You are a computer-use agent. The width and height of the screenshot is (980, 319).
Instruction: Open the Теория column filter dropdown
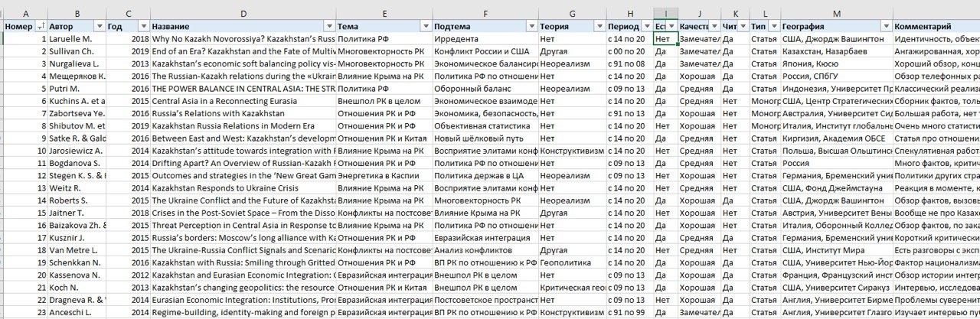click(599, 26)
